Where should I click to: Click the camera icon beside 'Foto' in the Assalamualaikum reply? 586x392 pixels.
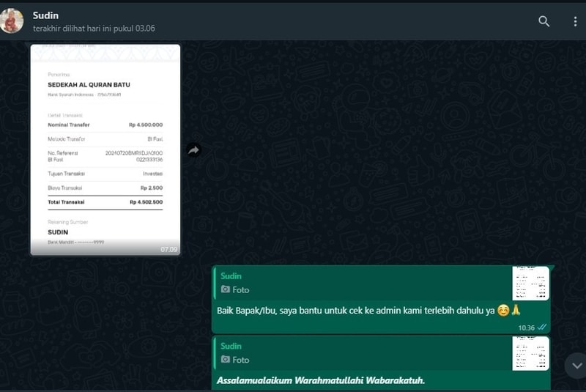pyautogui.click(x=226, y=359)
